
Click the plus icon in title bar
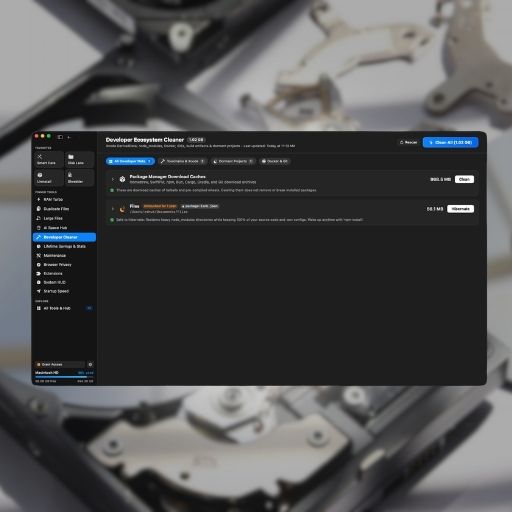tap(69, 137)
